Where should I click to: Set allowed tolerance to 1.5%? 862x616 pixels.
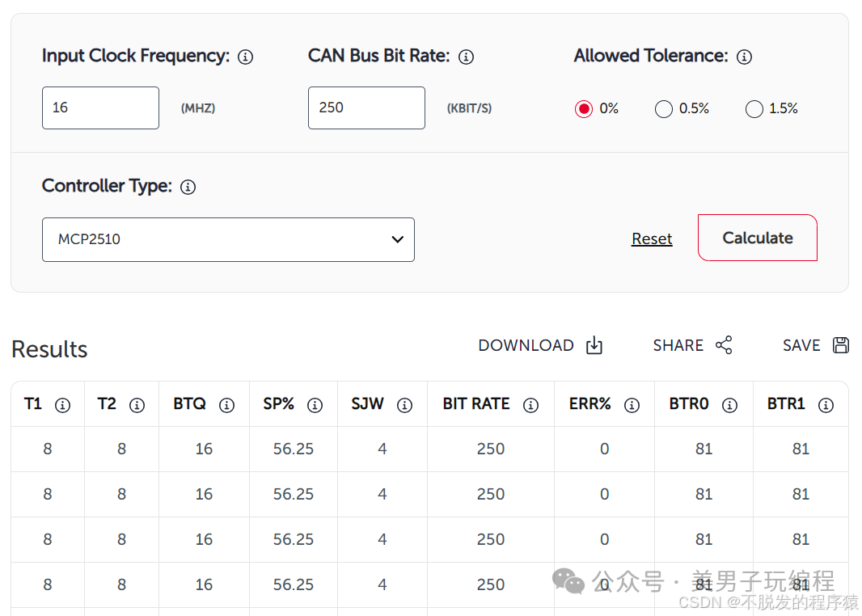pos(754,109)
